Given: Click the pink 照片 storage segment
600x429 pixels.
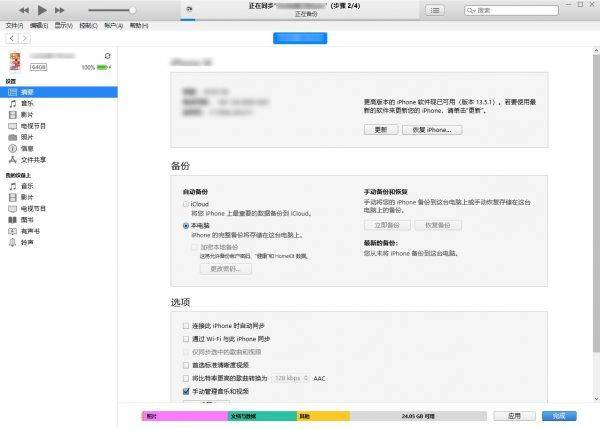Looking at the screenshot, I should [185, 416].
